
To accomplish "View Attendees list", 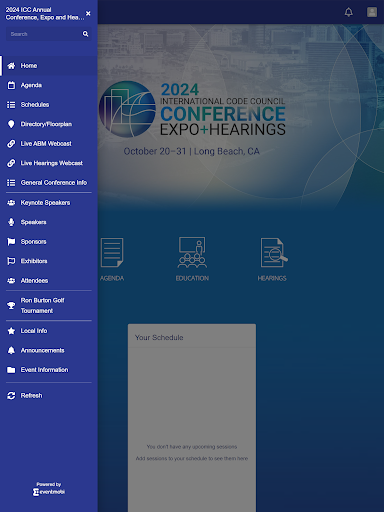I will (49, 281).
